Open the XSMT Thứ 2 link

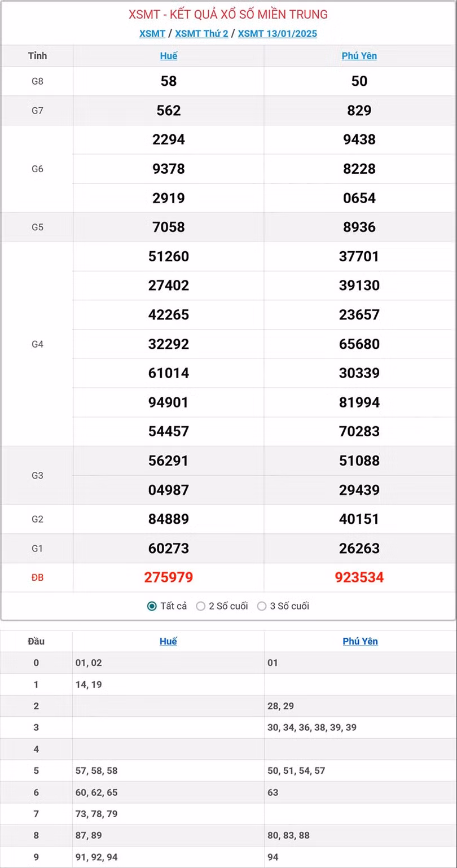point(201,34)
